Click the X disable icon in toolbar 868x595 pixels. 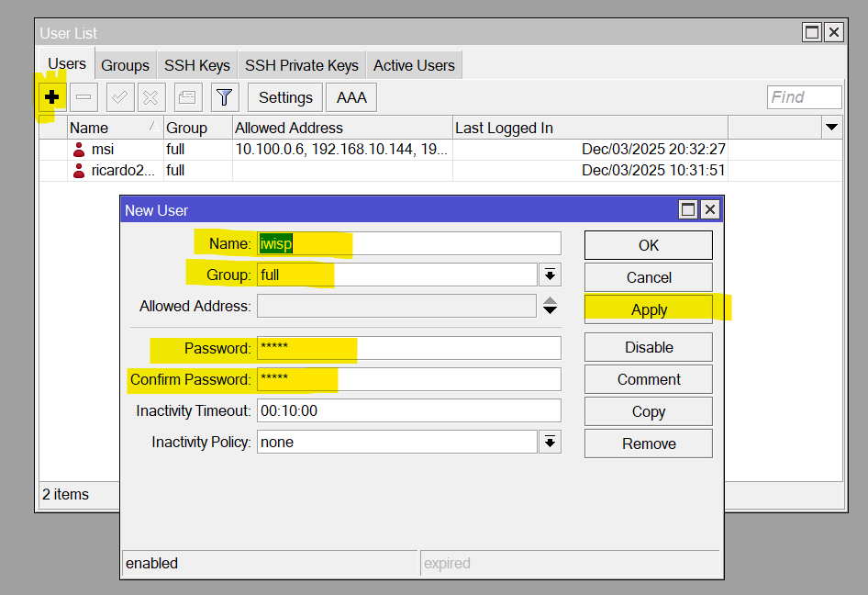pyautogui.click(x=151, y=97)
